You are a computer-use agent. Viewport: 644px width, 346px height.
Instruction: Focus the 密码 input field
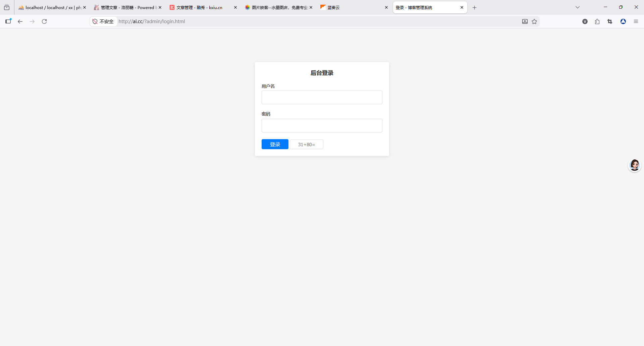(x=322, y=125)
